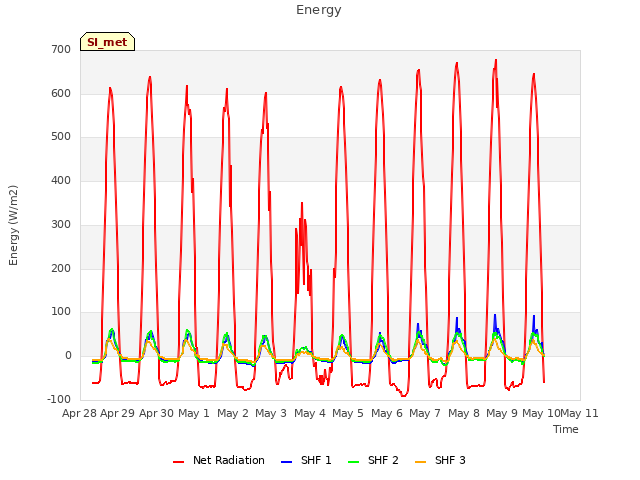Click the 0 y-axis tick label

click(68, 356)
